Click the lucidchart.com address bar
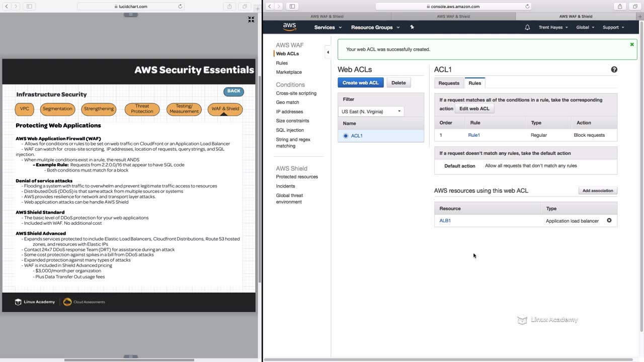The height and width of the screenshot is (362, 644). tap(131, 7)
